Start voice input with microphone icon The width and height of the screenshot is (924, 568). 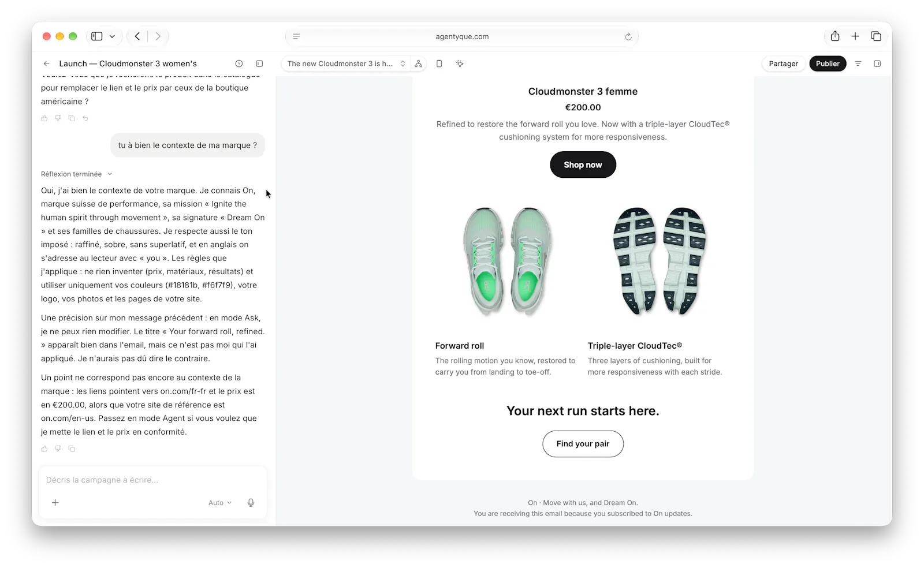click(251, 503)
